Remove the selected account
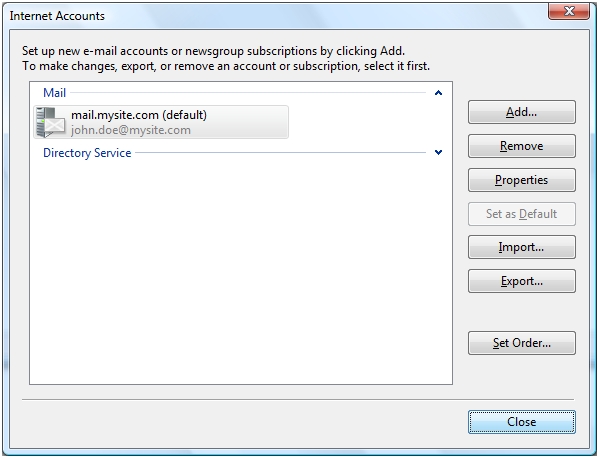Image resolution: width=599 pixels, height=458 pixels. click(x=521, y=146)
